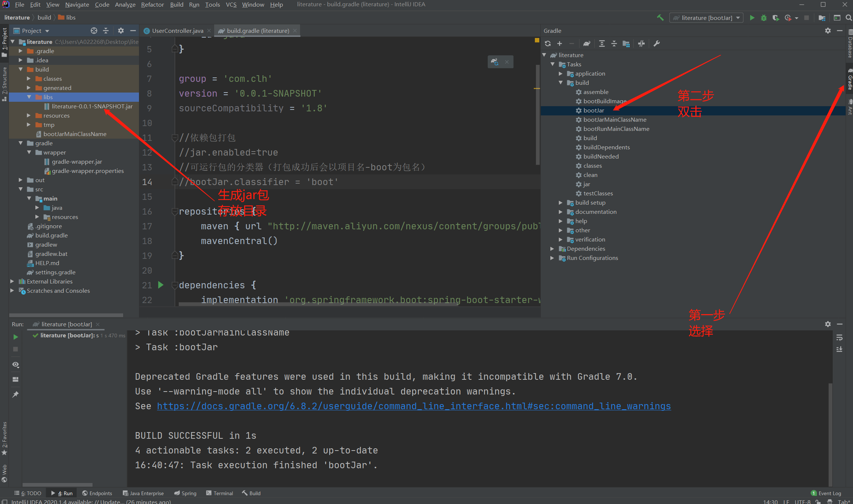
Task: Toggle the eye view-options icon in Run panel
Action: (x=15, y=364)
